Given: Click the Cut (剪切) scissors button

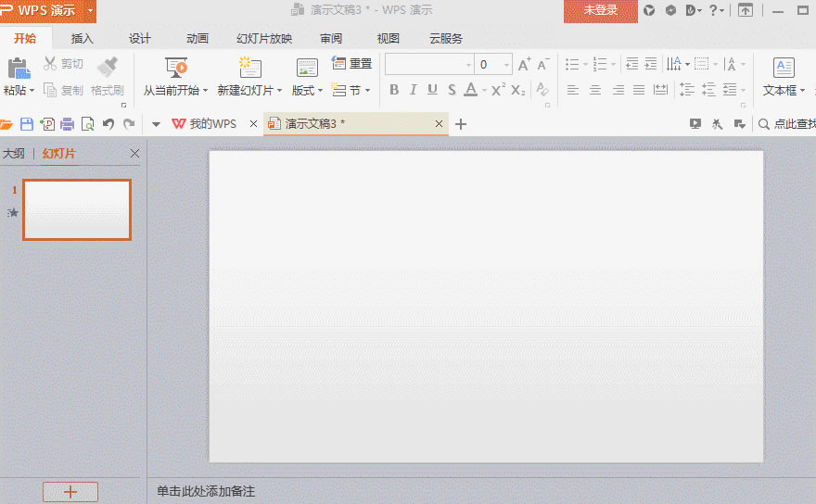Looking at the screenshot, I should tap(63, 63).
